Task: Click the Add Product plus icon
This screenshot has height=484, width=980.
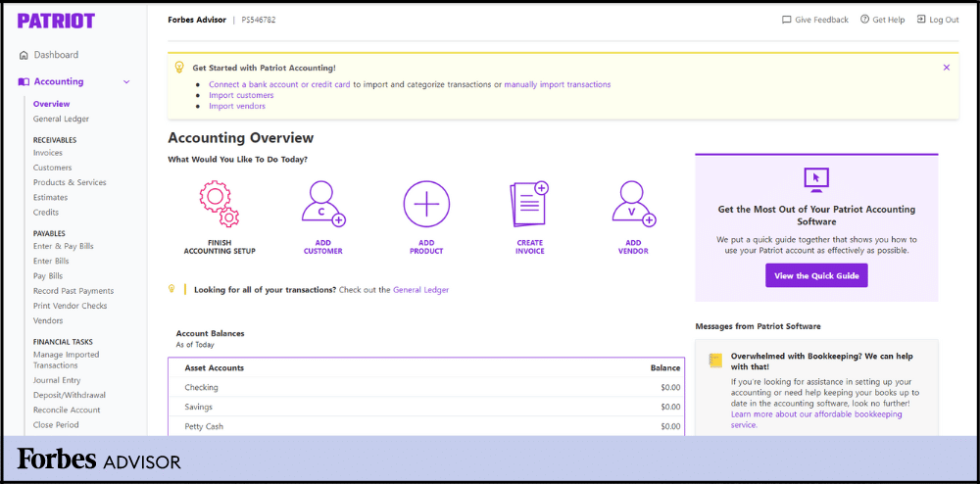Action: (x=426, y=204)
